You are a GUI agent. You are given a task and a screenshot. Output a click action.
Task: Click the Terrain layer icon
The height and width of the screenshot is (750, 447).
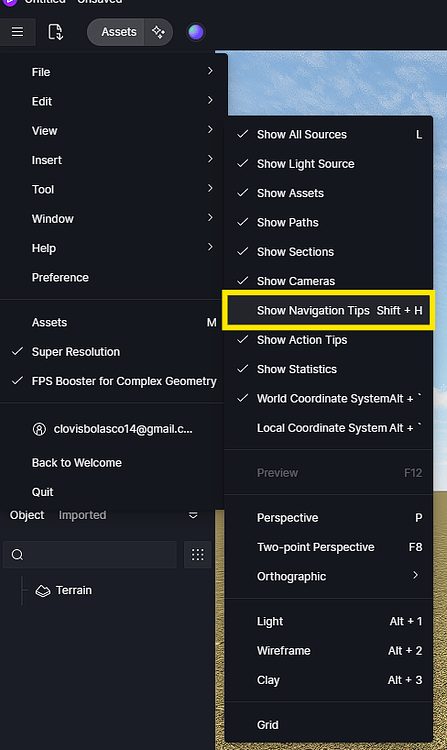[x=43, y=591]
